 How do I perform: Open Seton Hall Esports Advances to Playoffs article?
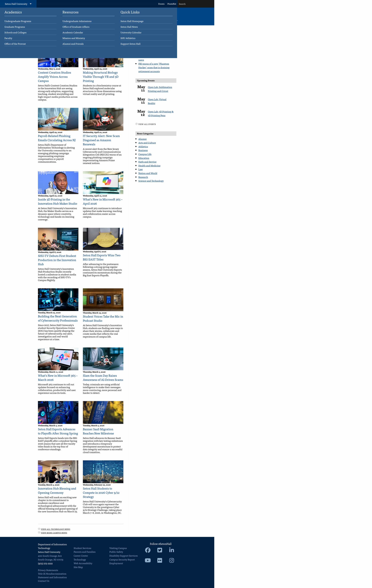[58, 431]
